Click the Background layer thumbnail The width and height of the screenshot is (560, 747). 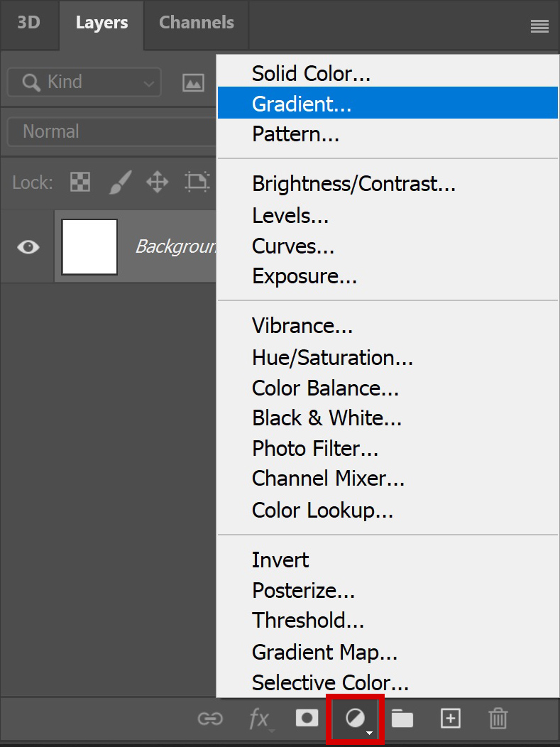coord(89,246)
